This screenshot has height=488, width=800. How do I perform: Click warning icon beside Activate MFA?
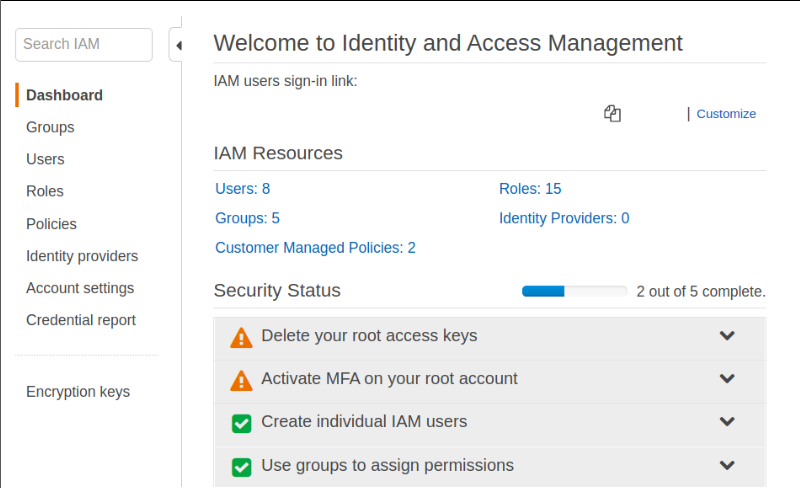[x=241, y=380]
